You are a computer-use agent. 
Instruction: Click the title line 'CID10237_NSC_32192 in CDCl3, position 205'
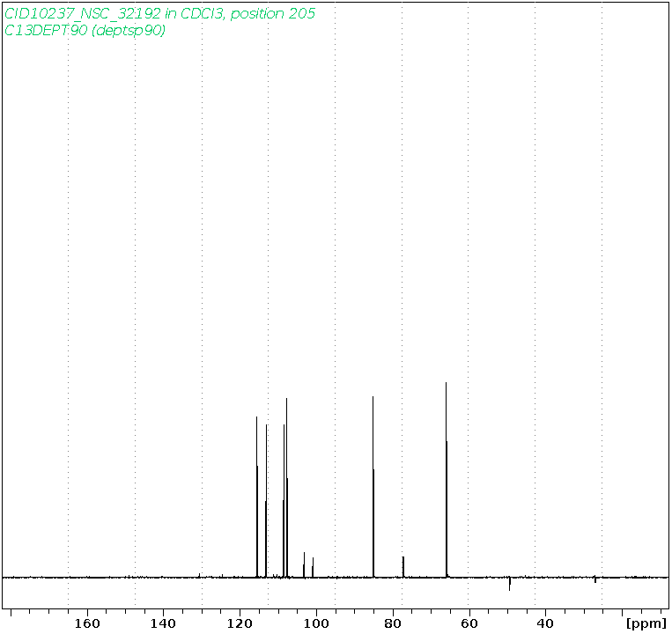coord(159,14)
